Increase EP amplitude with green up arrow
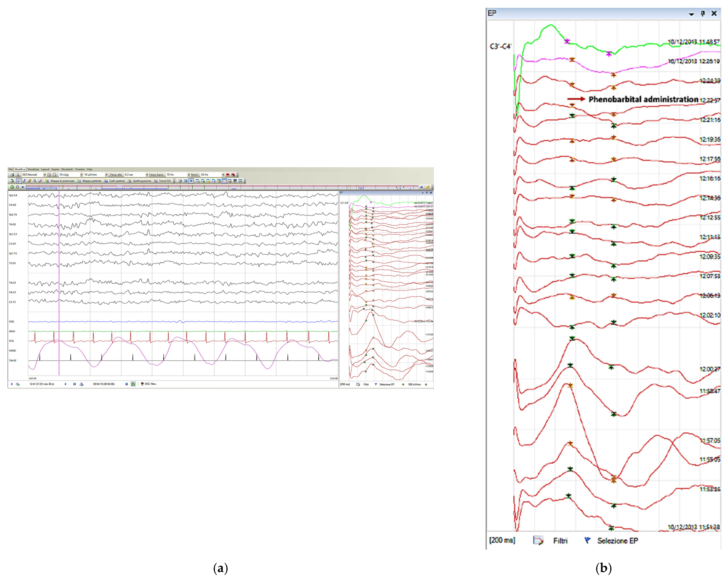 [x=403, y=384]
